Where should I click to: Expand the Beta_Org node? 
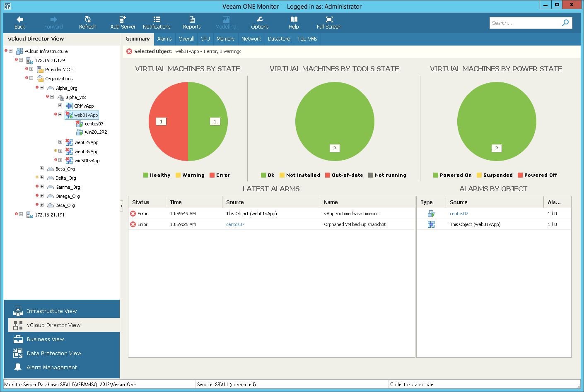41,168
